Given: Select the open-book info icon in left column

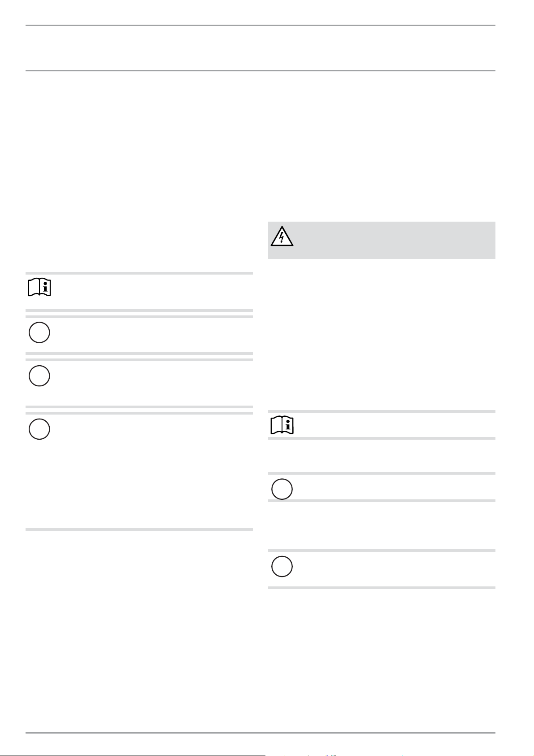Looking at the screenshot, I should (x=39, y=288).
